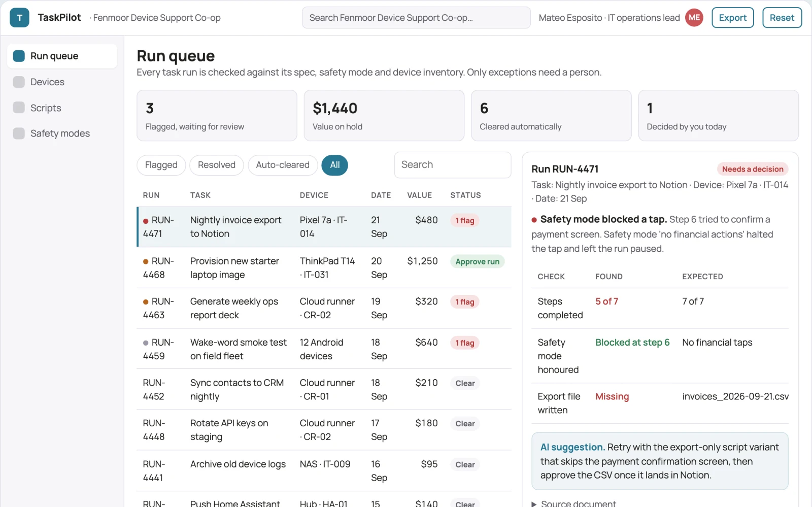Click the 'Clear' status on RUN-4448
Image resolution: width=812 pixels, height=507 pixels.
(465, 424)
